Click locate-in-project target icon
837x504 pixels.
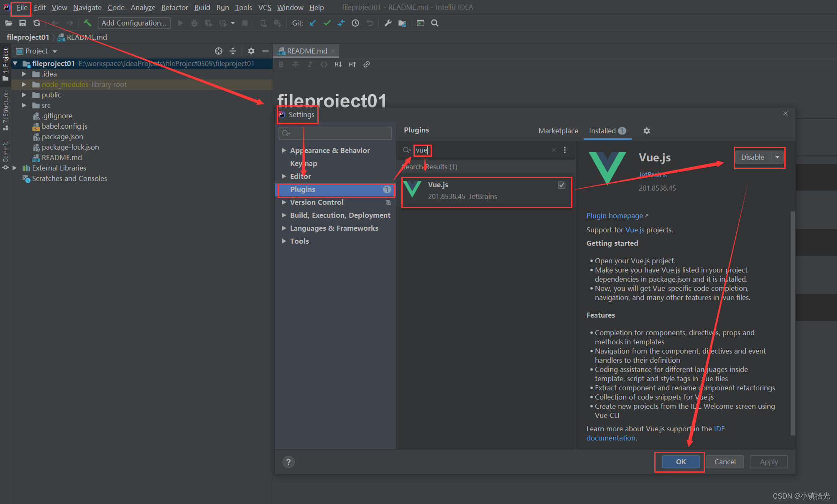click(219, 51)
